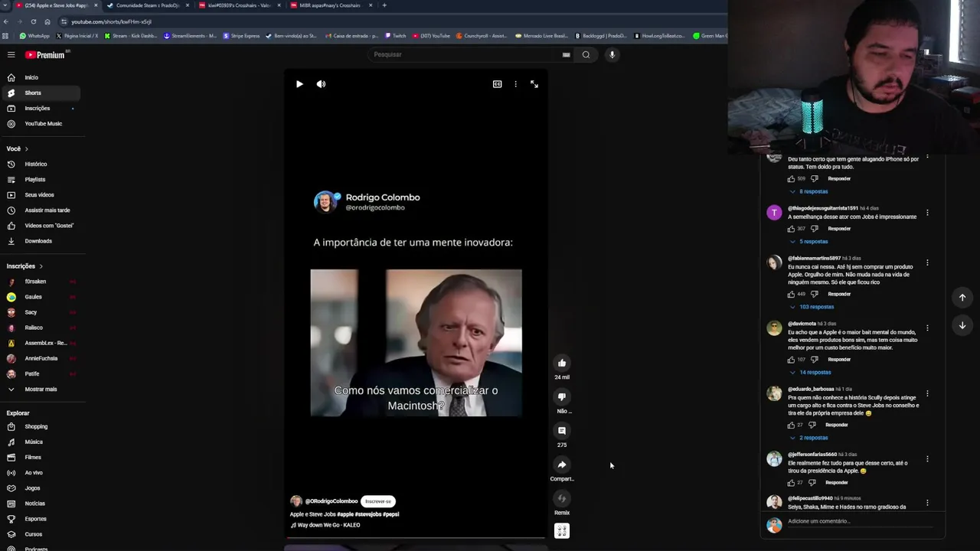980x551 pixels.
Task: Open Início in the sidebar
Action: pyautogui.click(x=40, y=77)
